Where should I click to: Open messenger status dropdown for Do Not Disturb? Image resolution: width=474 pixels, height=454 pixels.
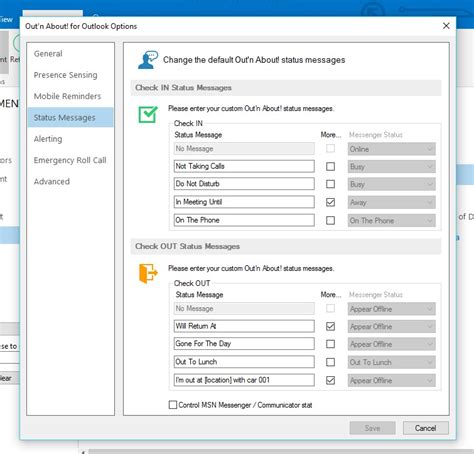(391, 184)
